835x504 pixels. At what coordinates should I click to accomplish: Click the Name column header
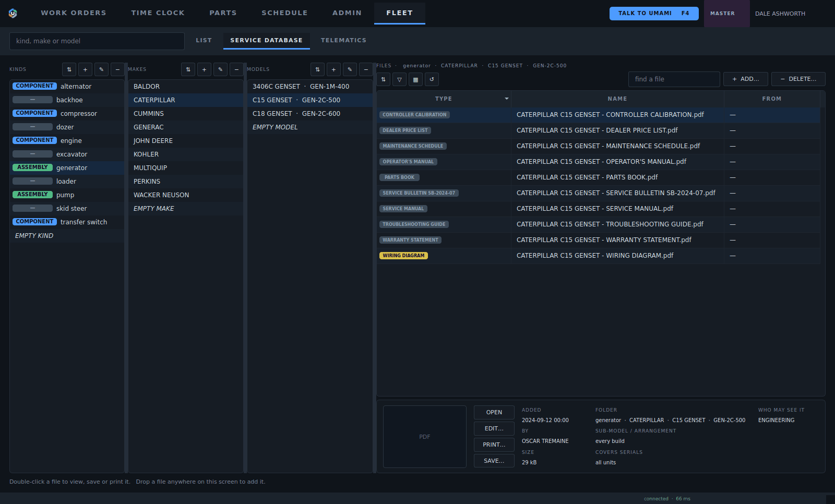pos(617,99)
